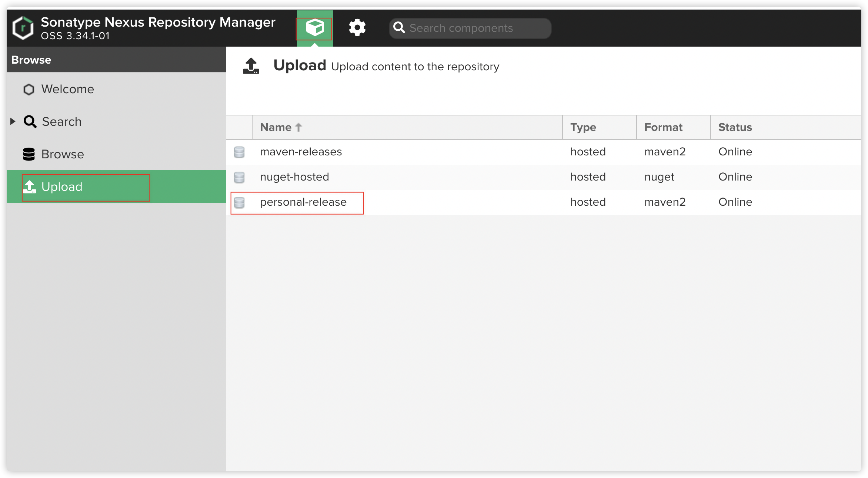Click hosted type of personal-release row
The height and width of the screenshot is (478, 868).
click(588, 202)
